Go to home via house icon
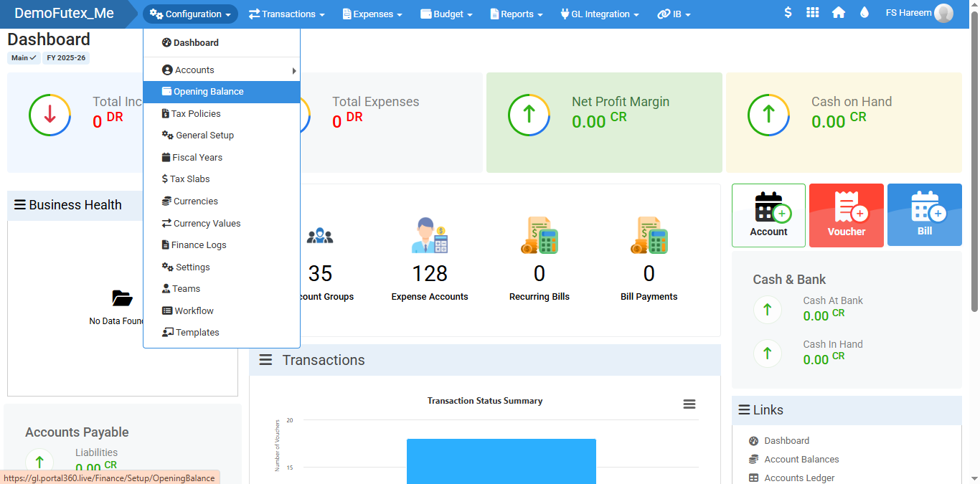This screenshot has width=980, height=484. (838, 13)
